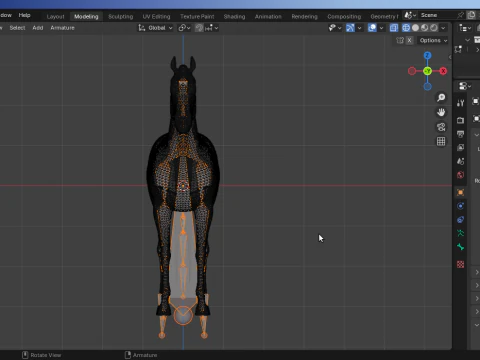Open the World properties tab
The width and height of the screenshot is (480, 360).
[461, 175]
